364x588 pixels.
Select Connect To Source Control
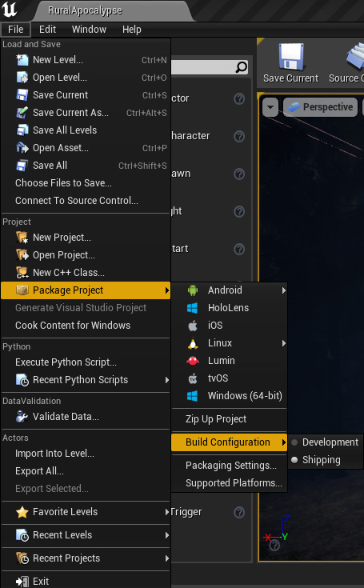point(86,201)
